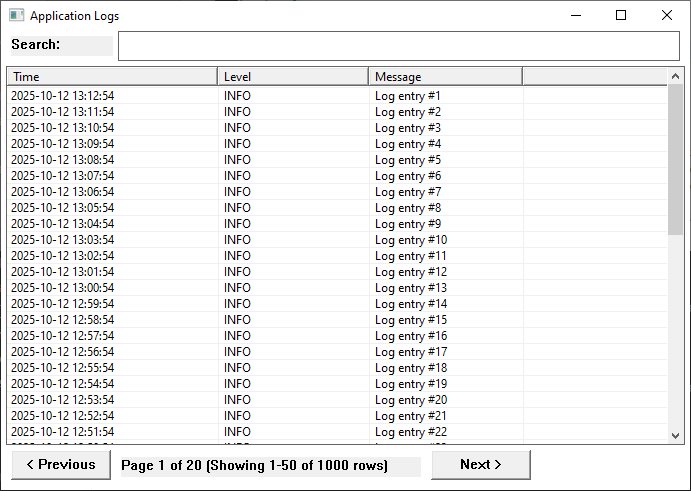Click the scrollbar up arrow
691x491 pixels.
pyautogui.click(x=675, y=76)
